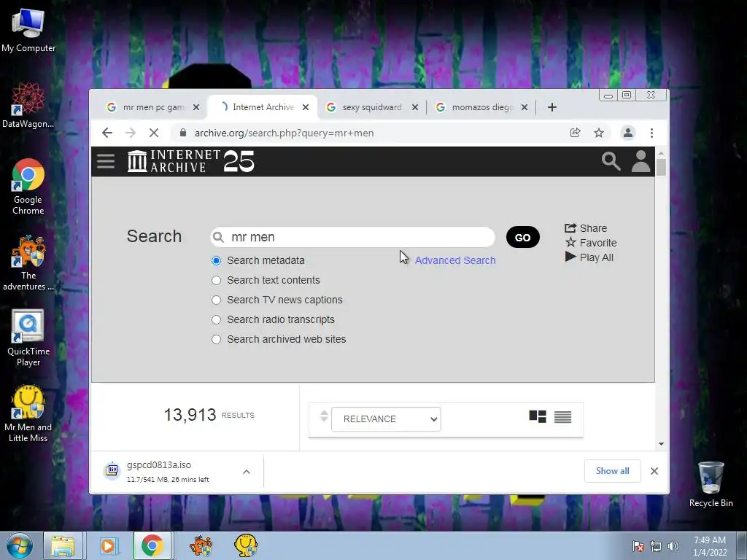
Task: Click the network icon in system tray
Action: point(656,546)
